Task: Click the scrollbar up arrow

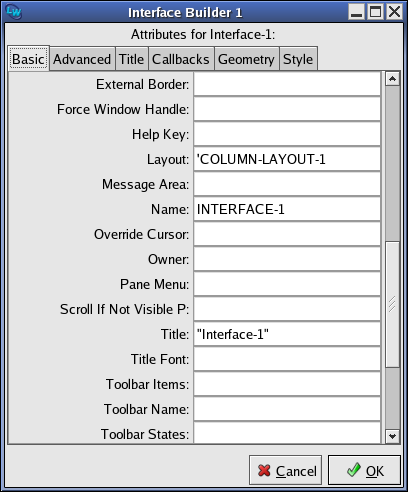Action: tap(392, 79)
